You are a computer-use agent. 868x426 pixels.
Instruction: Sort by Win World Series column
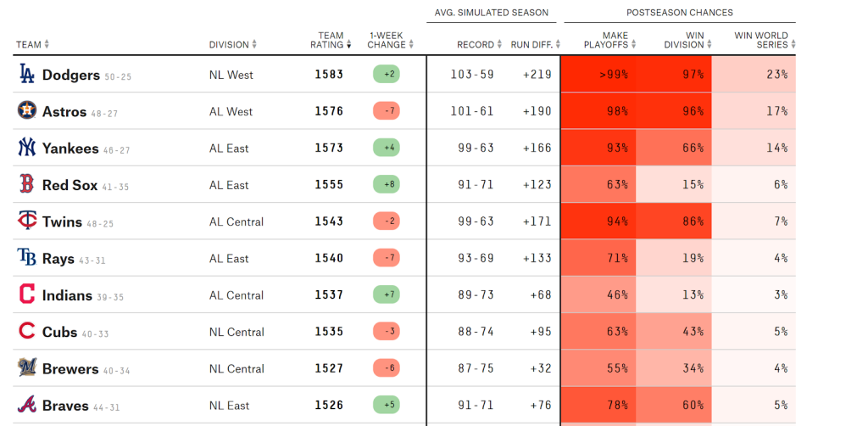coord(761,40)
